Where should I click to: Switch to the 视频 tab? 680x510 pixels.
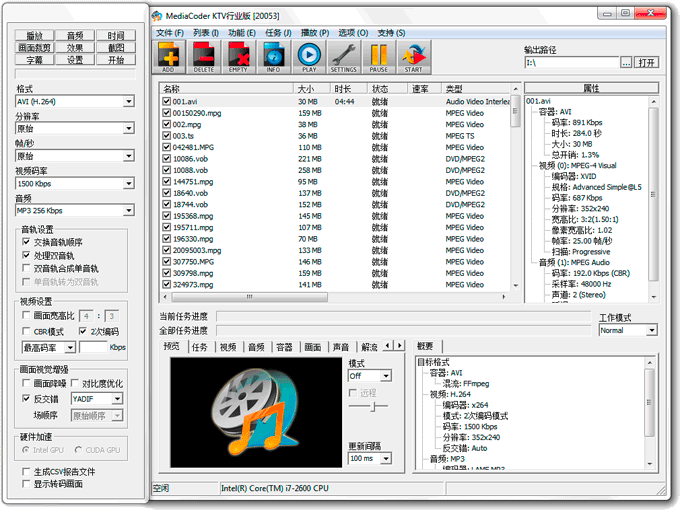(x=228, y=347)
